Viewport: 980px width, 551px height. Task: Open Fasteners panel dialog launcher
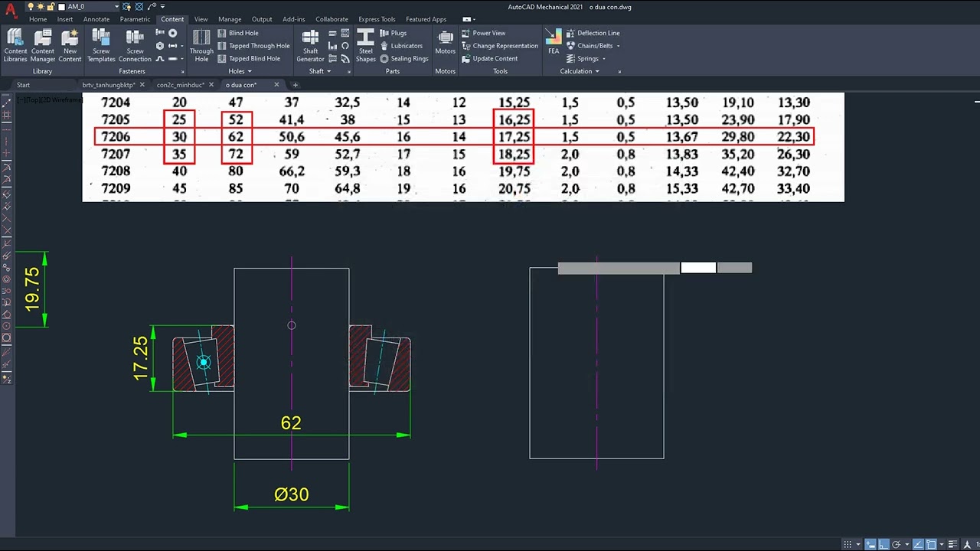click(181, 72)
